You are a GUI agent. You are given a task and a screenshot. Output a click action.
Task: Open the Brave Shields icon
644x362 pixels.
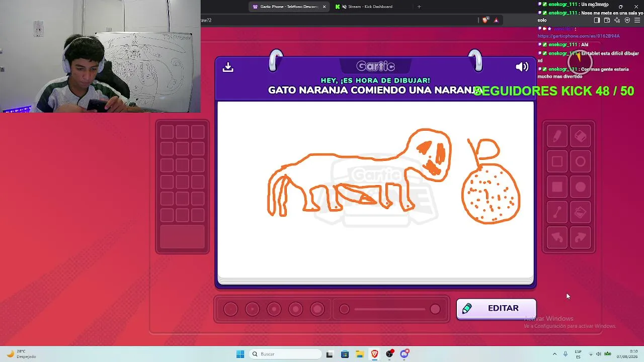pos(485,20)
